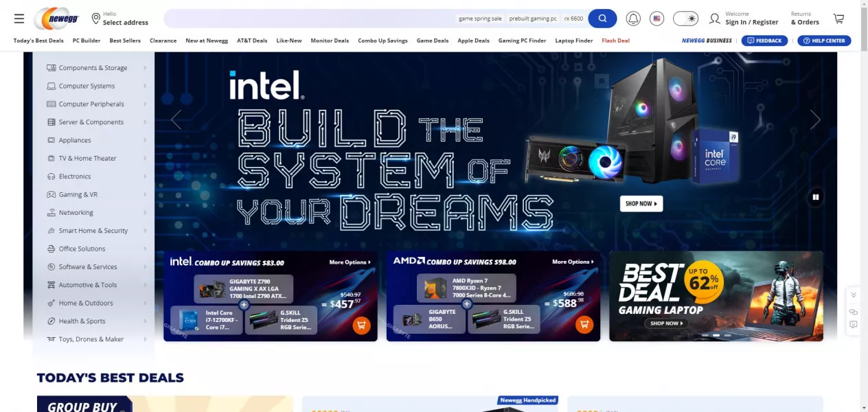The image size is (868, 412).
Task: Open the hamburger menu icon
Action: click(19, 19)
